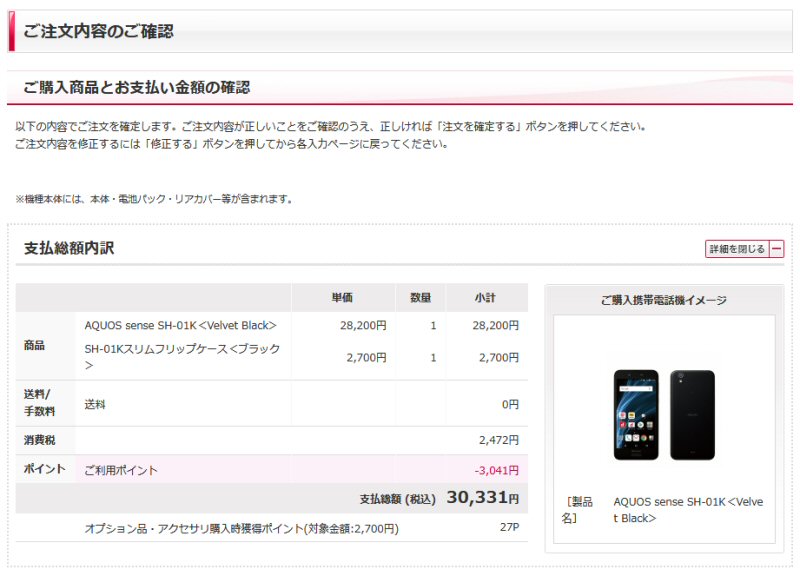Viewport: 800px width, 576px height.
Task: Click the -3,041円 points discount value
Action: tap(496, 470)
